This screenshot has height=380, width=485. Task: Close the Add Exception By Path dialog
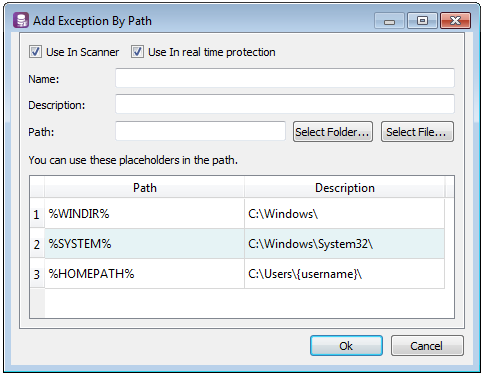pos(455,21)
